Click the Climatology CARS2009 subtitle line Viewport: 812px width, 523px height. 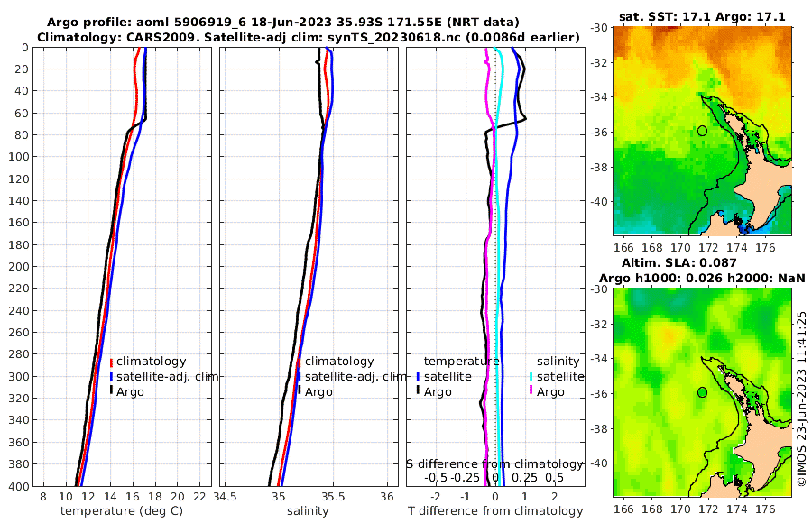(x=309, y=37)
